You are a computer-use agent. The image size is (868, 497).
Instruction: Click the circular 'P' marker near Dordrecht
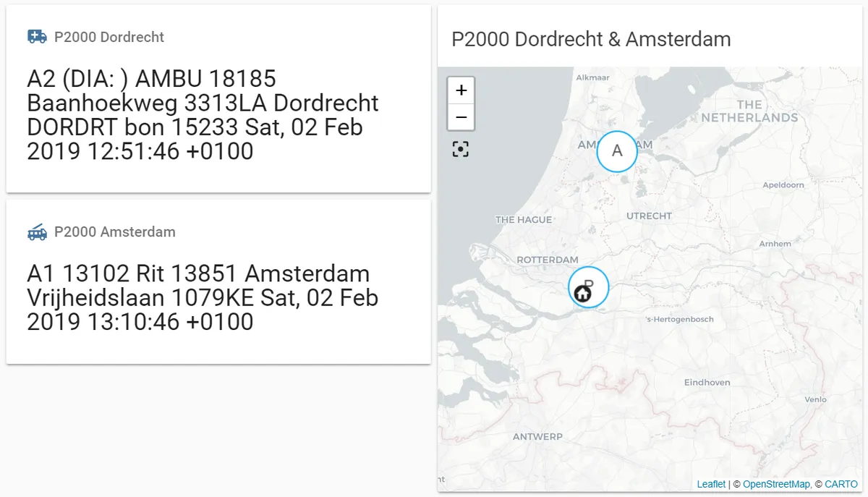click(x=589, y=287)
